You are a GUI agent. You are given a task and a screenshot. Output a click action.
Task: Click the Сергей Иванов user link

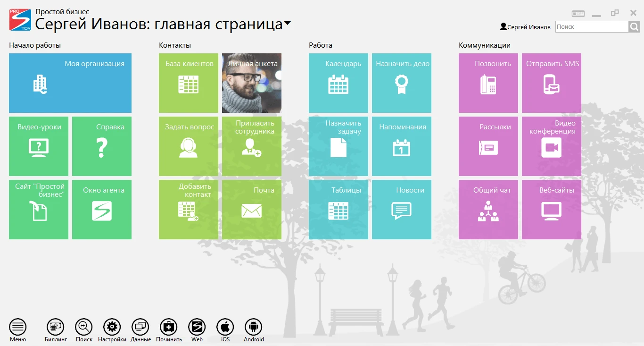525,27
